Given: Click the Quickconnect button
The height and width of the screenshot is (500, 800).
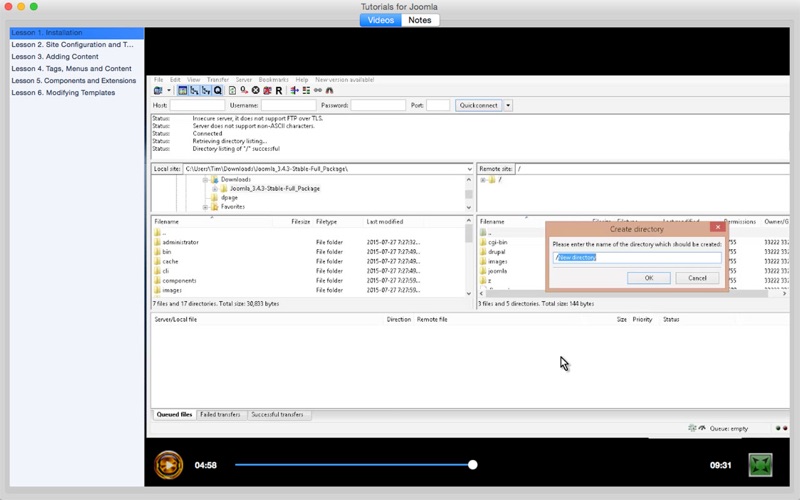Looking at the screenshot, I should 478,105.
